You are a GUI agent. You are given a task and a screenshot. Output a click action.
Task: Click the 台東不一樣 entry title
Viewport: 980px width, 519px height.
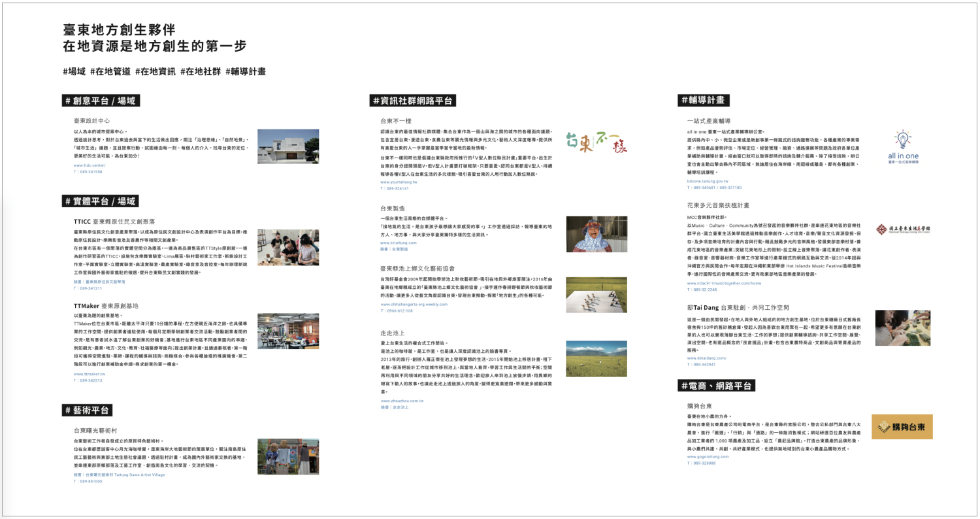pos(396,121)
